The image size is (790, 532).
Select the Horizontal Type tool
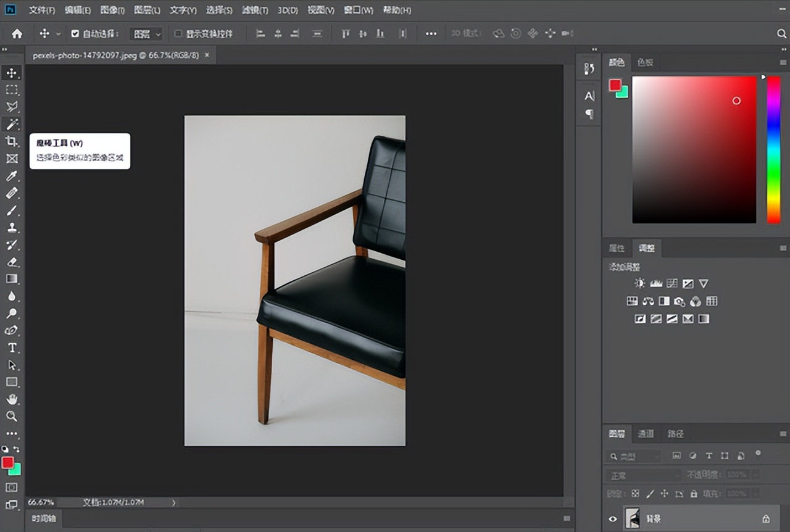[12, 348]
